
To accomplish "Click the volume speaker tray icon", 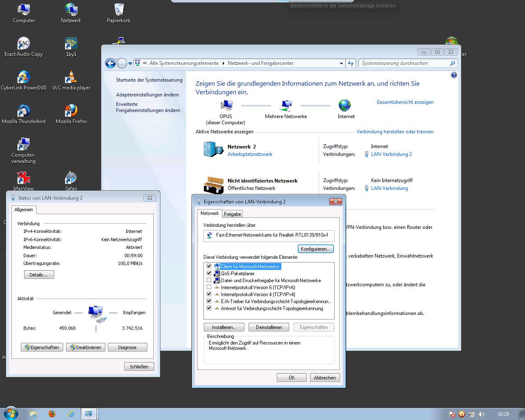I will (482, 414).
